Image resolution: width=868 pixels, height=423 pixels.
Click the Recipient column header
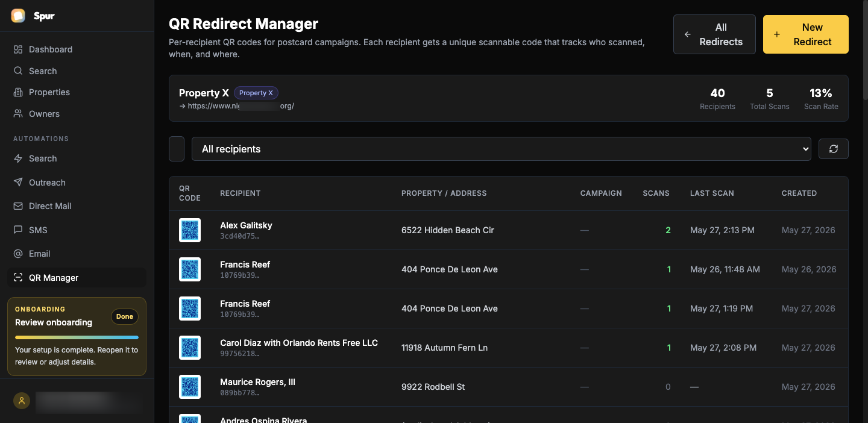tap(241, 193)
